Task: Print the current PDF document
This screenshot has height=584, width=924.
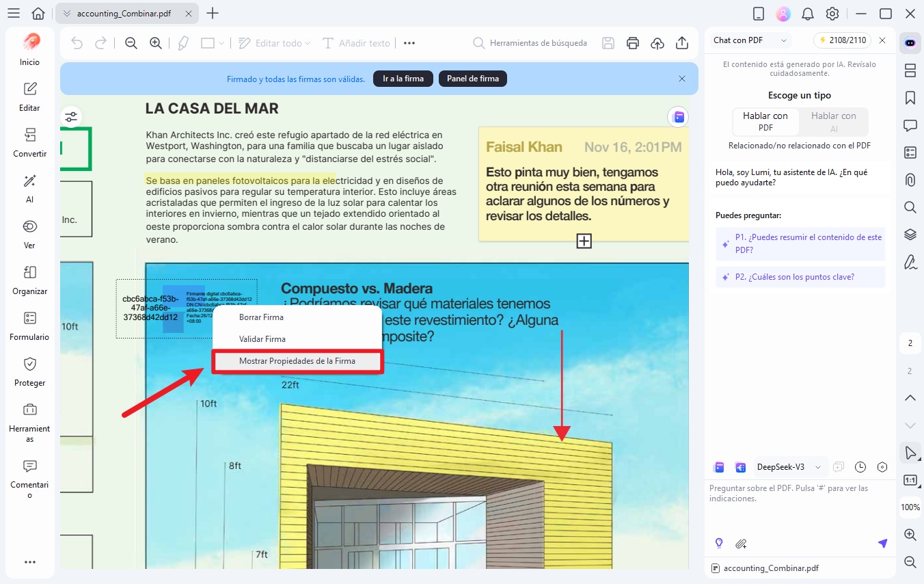Action: (x=632, y=42)
